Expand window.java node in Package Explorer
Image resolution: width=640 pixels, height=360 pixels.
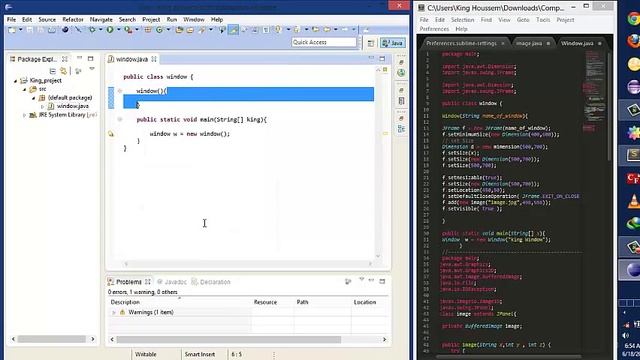point(42,107)
